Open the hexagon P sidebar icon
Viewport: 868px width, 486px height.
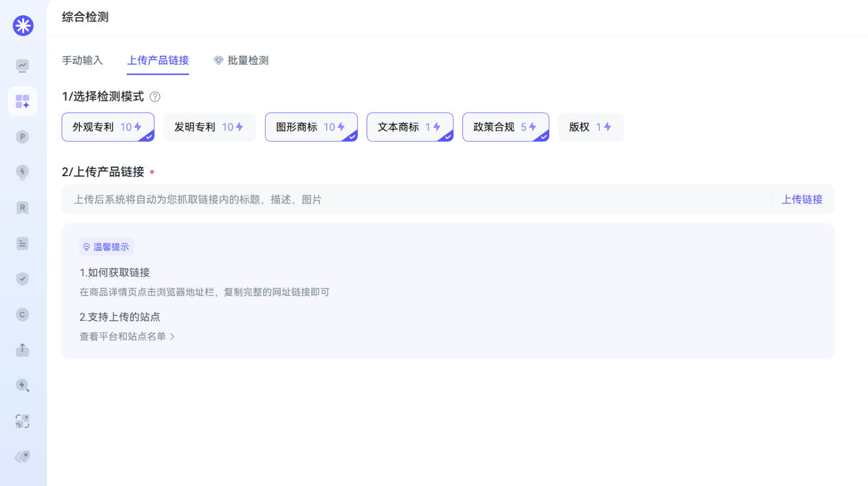click(22, 137)
